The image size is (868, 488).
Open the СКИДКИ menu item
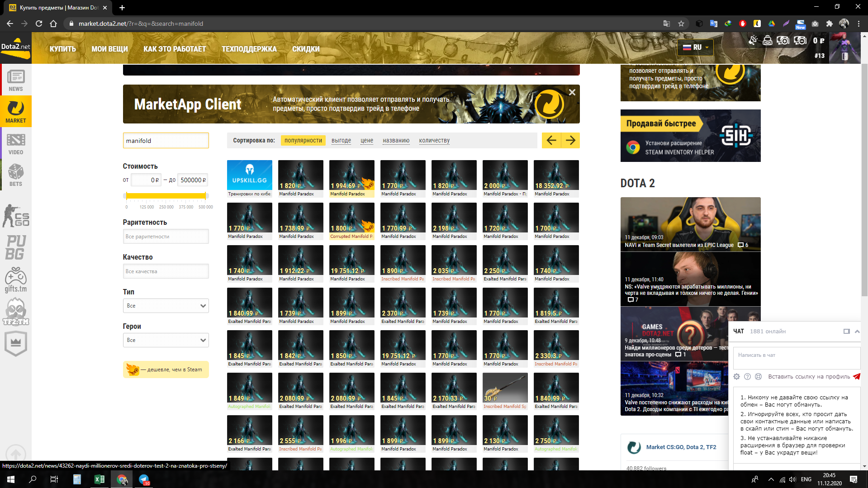[306, 49]
